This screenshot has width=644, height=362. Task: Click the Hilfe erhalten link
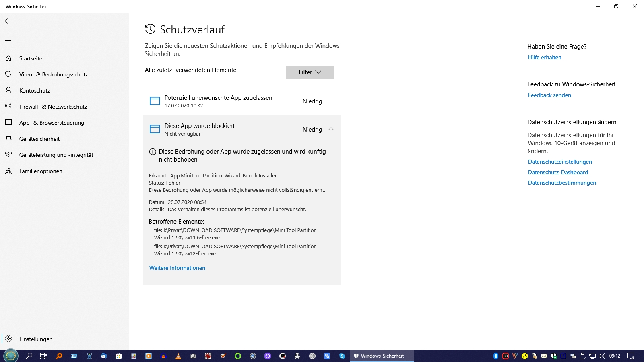pyautogui.click(x=545, y=57)
